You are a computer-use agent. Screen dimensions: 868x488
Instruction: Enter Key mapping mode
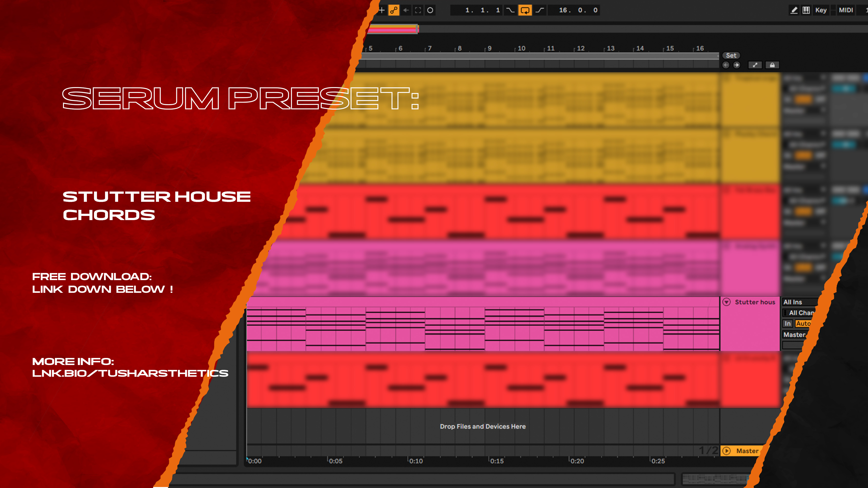[821, 10]
